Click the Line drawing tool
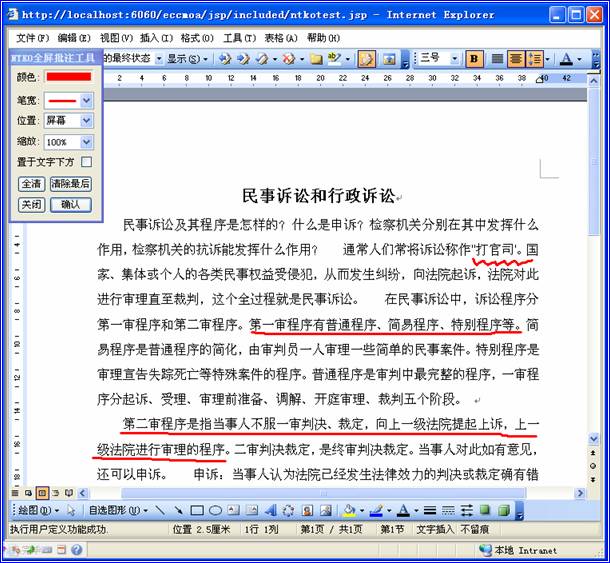Image resolution: width=610 pixels, height=563 pixels. click(161, 511)
